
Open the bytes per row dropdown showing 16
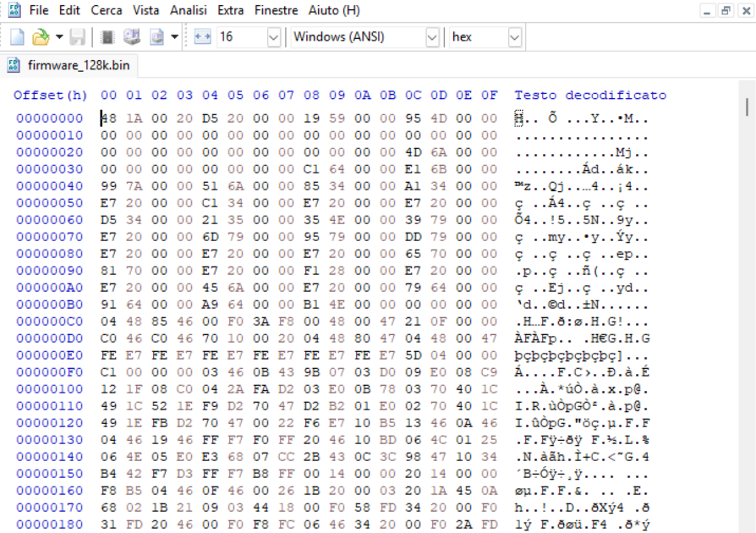[x=273, y=37]
